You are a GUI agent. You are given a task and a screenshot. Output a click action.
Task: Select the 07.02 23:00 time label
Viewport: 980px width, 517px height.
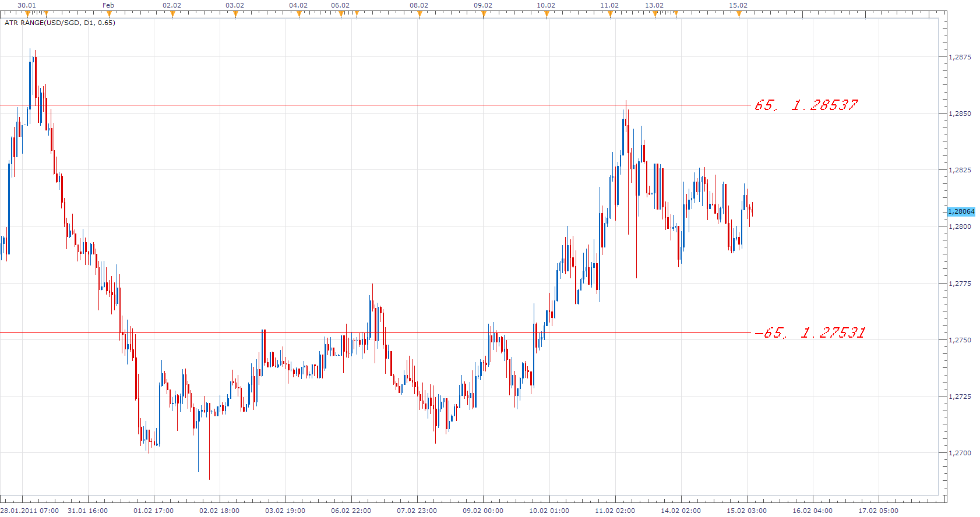[x=417, y=511]
